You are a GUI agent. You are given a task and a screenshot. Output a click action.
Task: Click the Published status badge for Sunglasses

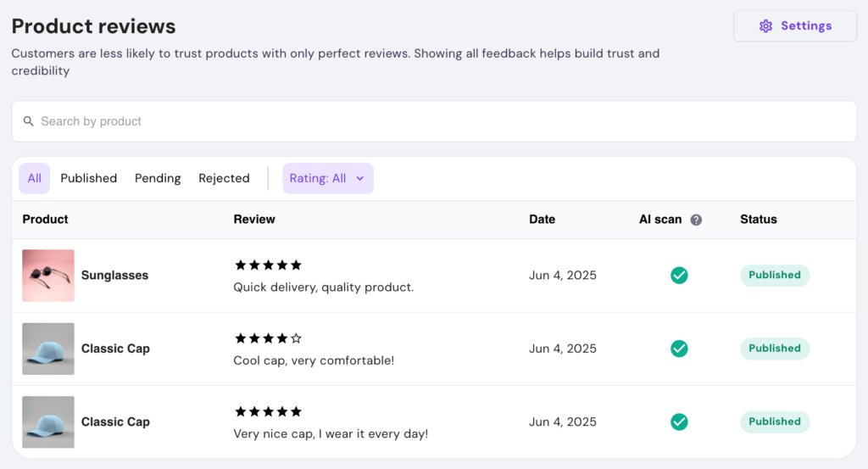pos(774,275)
